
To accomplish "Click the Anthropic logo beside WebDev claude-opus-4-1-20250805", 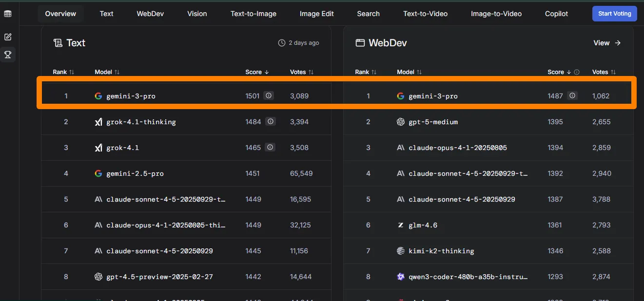I will click(401, 148).
